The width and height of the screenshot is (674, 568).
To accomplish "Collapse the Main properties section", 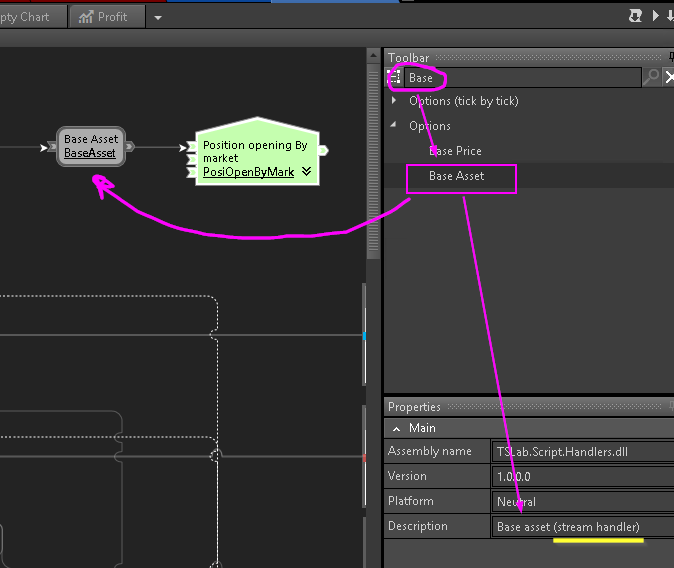I will click(x=396, y=428).
